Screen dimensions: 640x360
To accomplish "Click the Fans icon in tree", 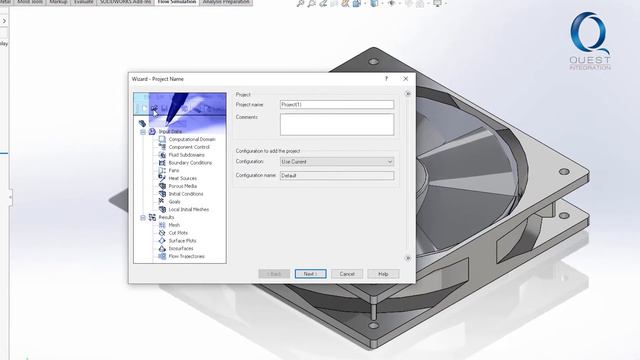I will coord(162,170).
